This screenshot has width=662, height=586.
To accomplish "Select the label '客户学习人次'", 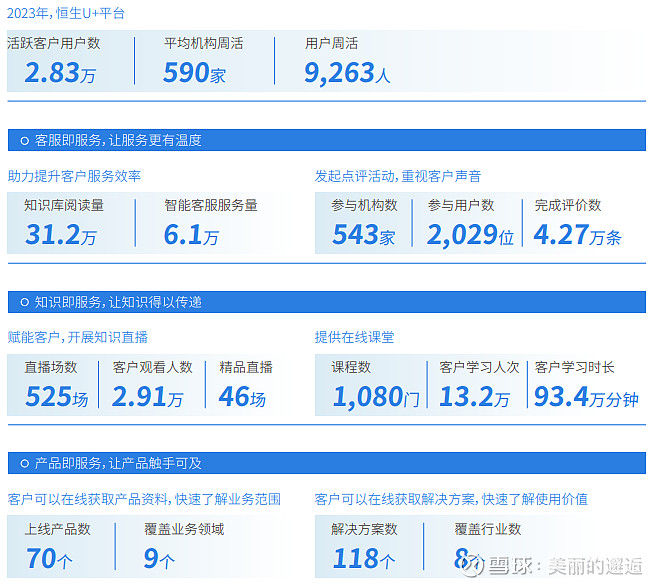I will click(479, 367).
